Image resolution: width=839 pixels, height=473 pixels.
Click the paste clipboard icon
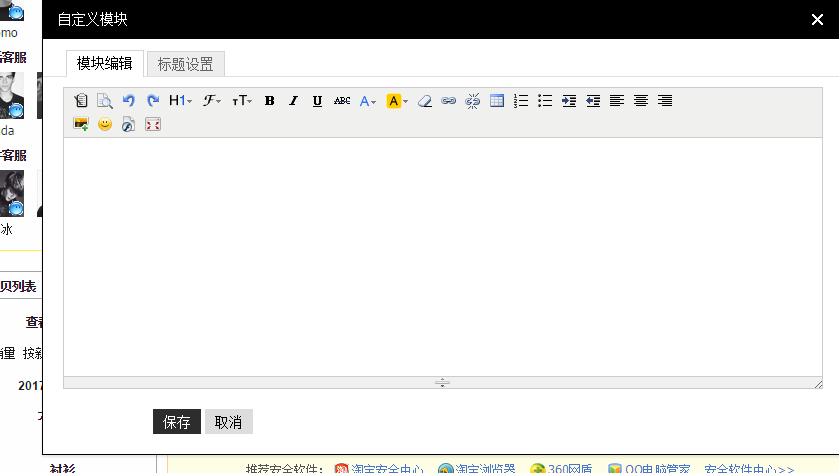coord(81,101)
